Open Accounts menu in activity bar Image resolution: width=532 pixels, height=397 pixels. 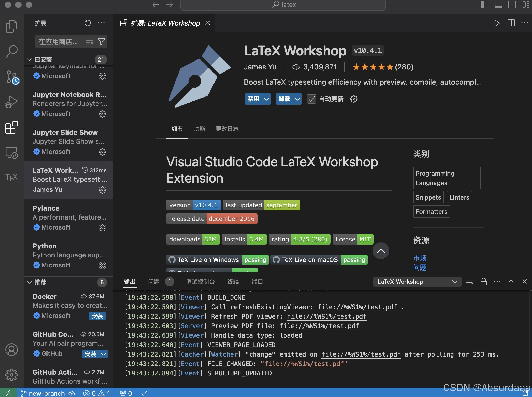click(x=12, y=350)
